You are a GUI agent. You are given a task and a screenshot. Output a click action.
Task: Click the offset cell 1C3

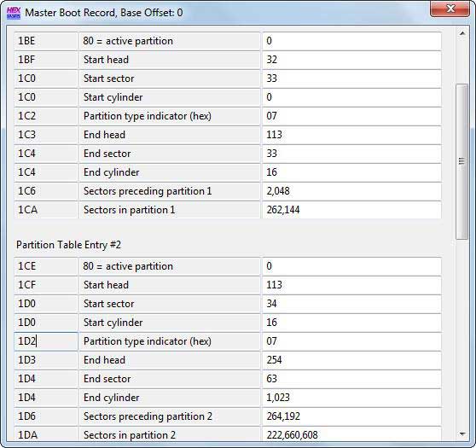pyautogui.click(x=46, y=135)
